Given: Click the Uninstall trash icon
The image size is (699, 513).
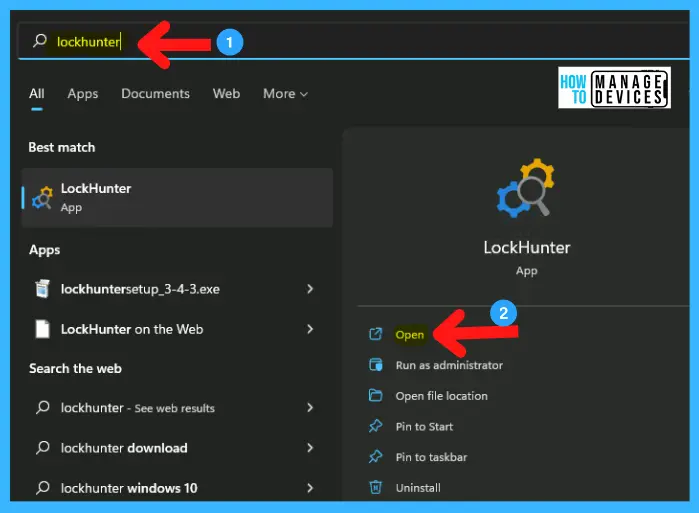Looking at the screenshot, I should (375, 487).
